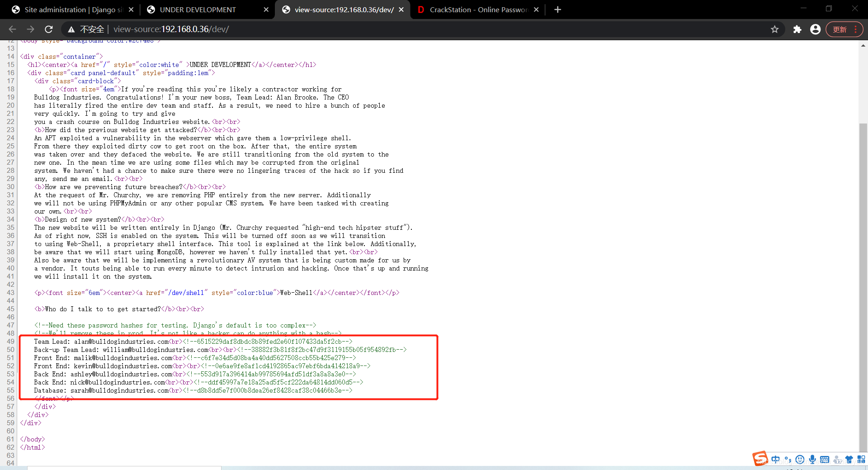Screen dimensions: 868x470
Task: Open the Sogou soft keyboard
Action: (825, 460)
